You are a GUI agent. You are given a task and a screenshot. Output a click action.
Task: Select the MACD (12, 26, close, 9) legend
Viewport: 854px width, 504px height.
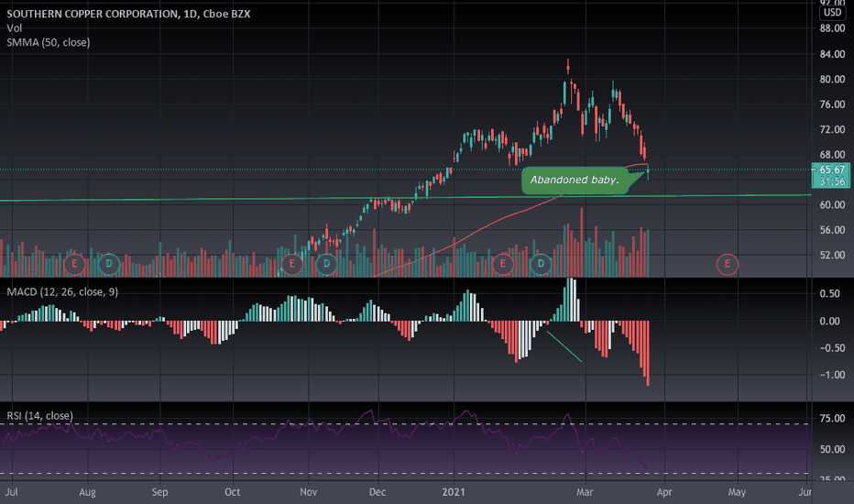coord(62,292)
